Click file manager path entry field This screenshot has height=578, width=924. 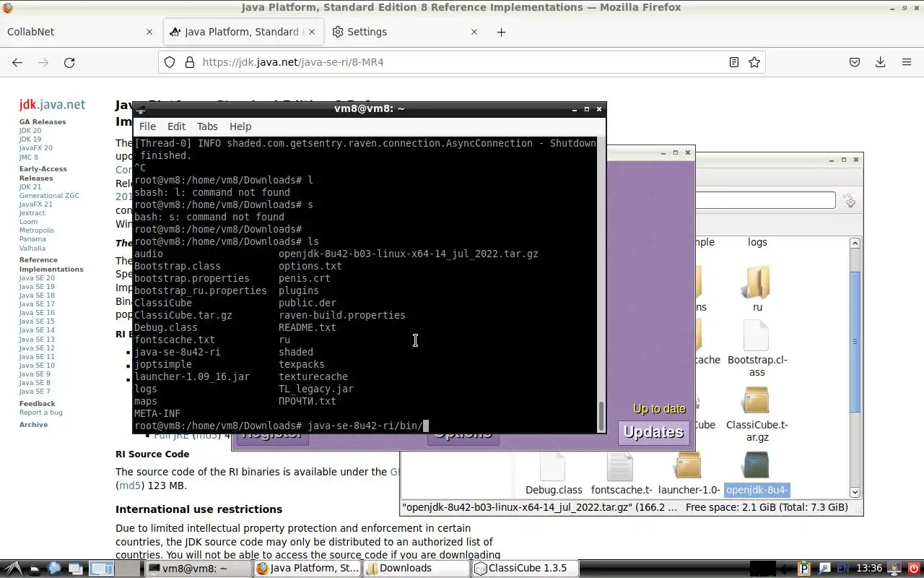click(766, 200)
